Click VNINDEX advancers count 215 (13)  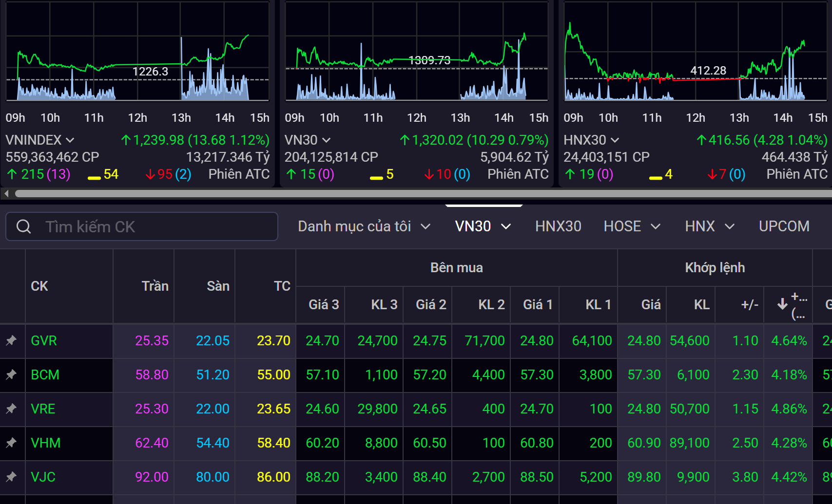click(39, 174)
